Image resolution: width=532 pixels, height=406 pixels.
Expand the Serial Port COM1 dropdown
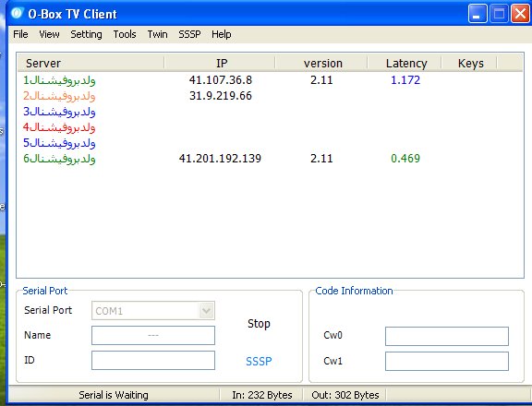coord(206,310)
